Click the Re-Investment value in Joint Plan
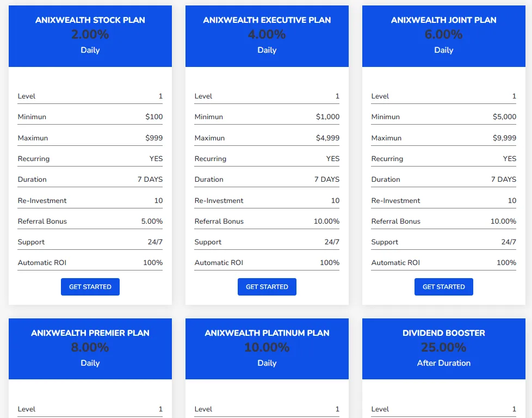 click(513, 200)
